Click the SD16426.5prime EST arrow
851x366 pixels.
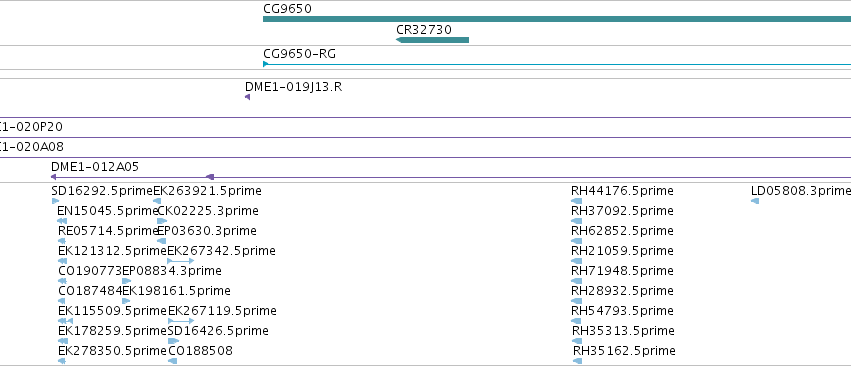click(x=173, y=341)
